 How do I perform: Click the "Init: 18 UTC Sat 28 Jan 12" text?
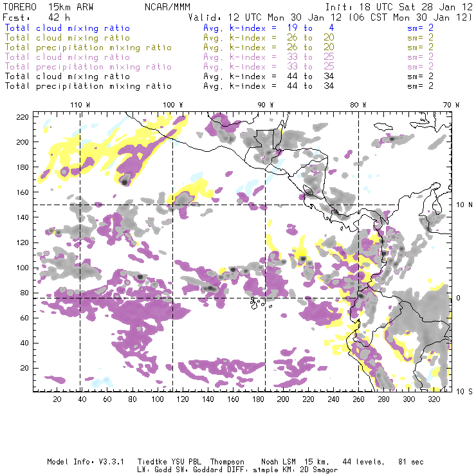pyautogui.click(x=399, y=7)
